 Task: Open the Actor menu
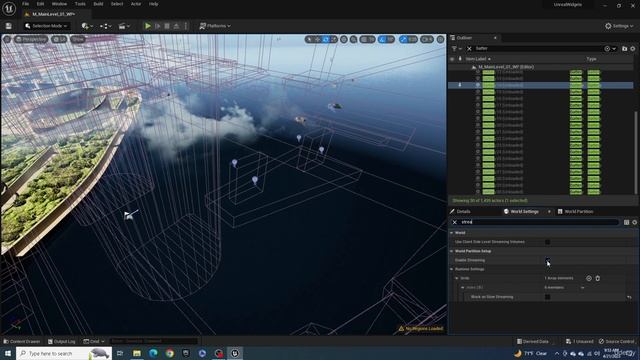click(x=136, y=4)
